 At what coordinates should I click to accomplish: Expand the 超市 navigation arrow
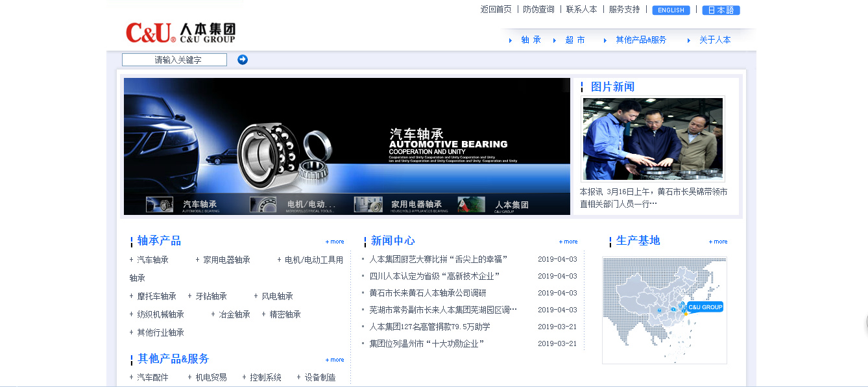554,40
